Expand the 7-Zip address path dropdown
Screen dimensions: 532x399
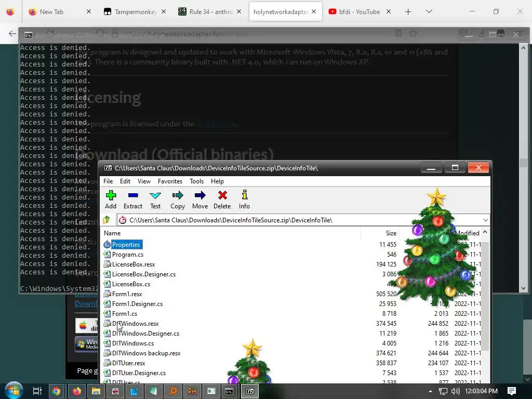(486, 220)
